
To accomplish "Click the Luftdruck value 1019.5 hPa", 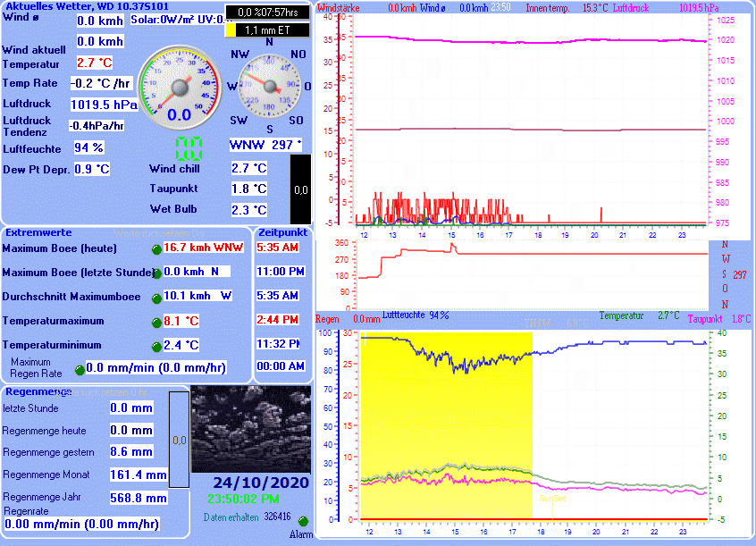I will (x=104, y=105).
